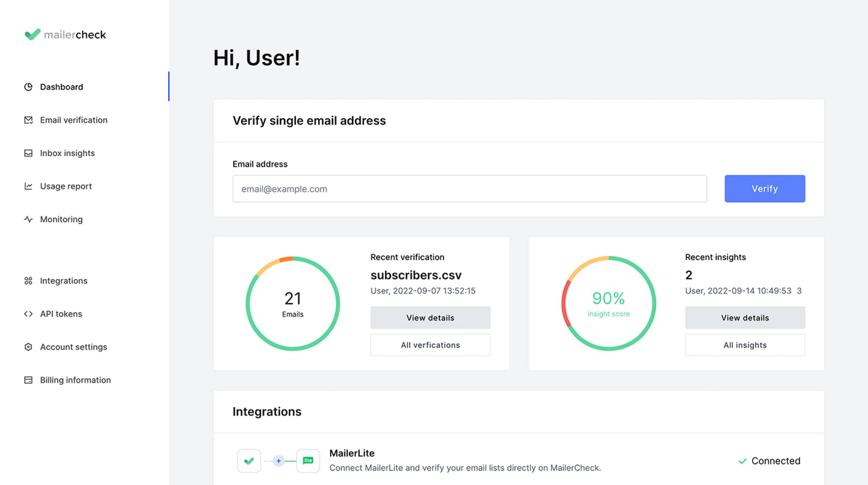Click the Verify single email address heading

pos(309,121)
